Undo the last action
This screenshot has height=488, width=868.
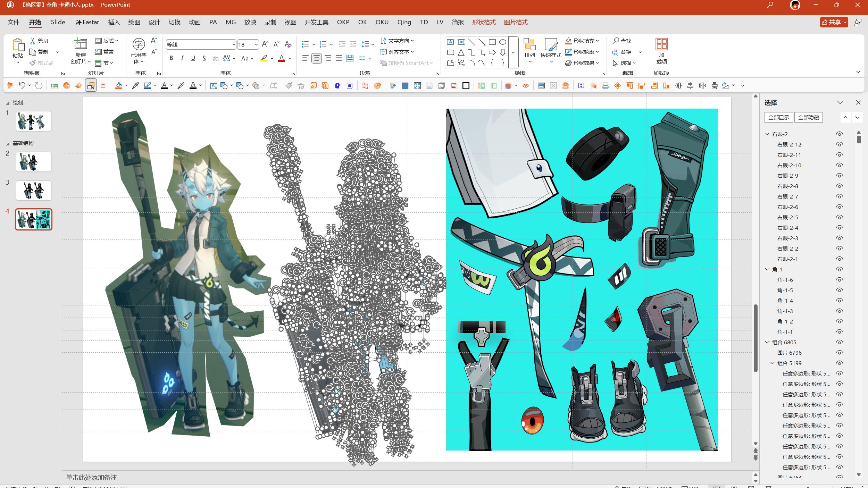pos(22,85)
